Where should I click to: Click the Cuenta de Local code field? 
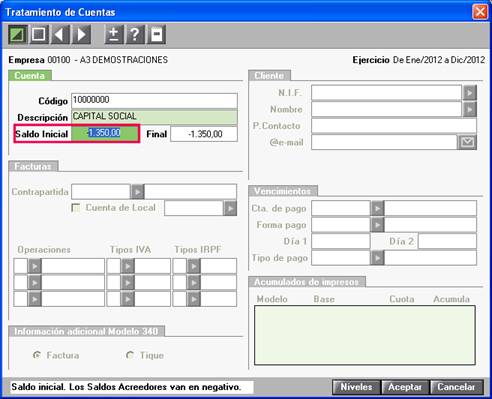[x=193, y=208]
